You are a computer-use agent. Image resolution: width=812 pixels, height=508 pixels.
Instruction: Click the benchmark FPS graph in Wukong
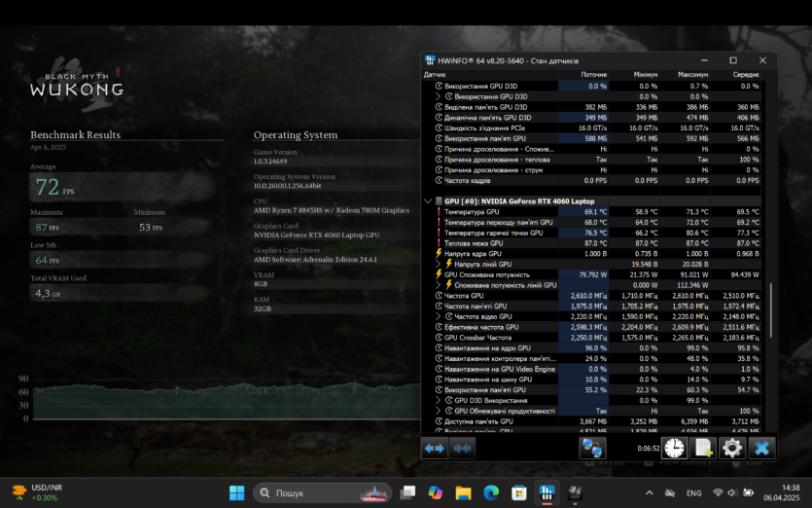click(227, 402)
